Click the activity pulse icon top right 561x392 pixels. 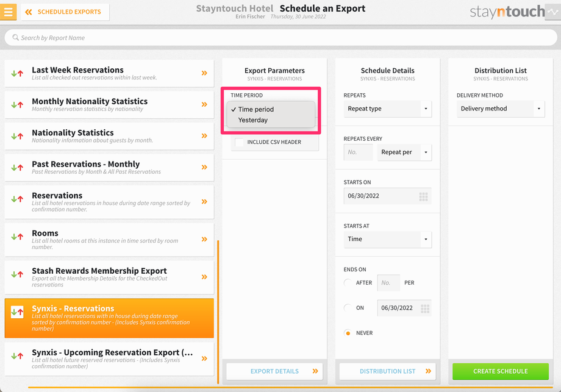coord(553,12)
